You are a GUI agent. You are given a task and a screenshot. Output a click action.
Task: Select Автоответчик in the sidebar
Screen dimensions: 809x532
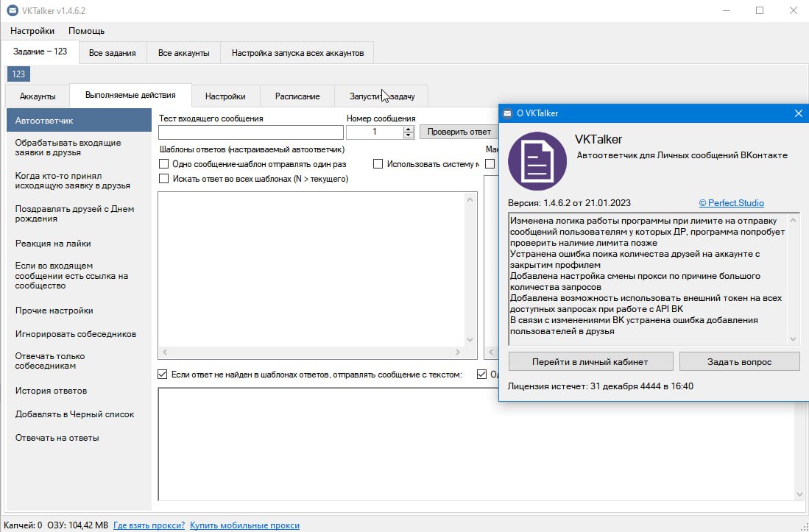click(79, 121)
